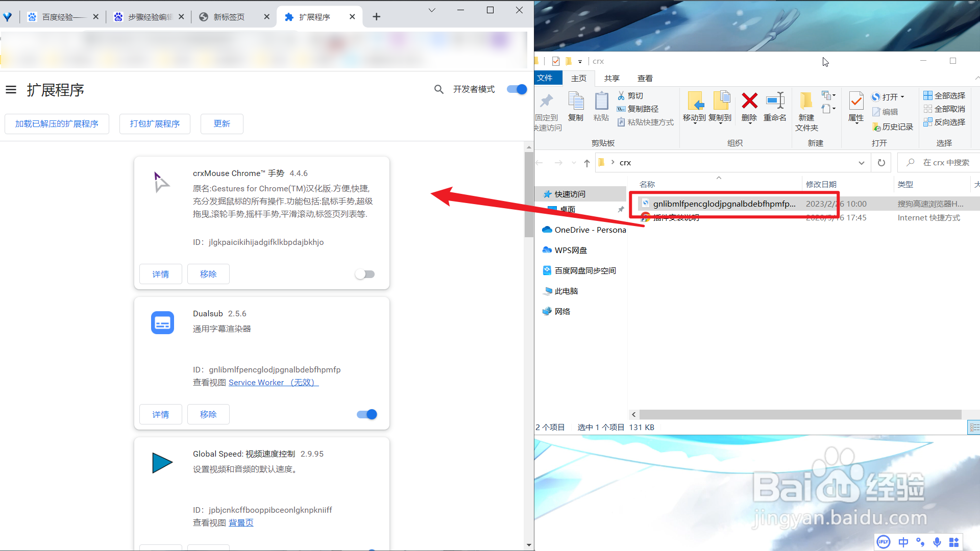Image resolution: width=980 pixels, height=551 pixels.
Task: Select the 主页 ribbon tab
Action: [x=579, y=79]
